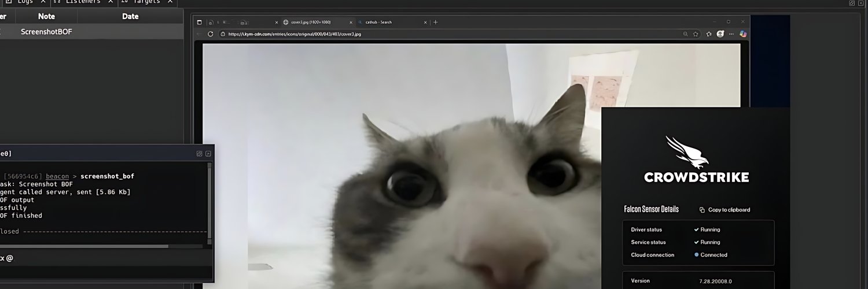The width and height of the screenshot is (868, 289).
Task: Close the Logs tab
Action: point(43,2)
